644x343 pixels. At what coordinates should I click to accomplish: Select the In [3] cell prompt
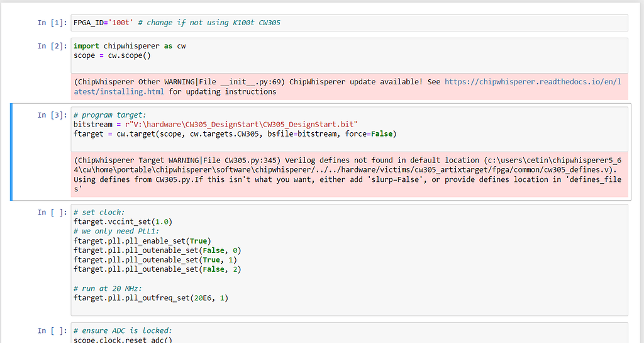pos(50,115)
